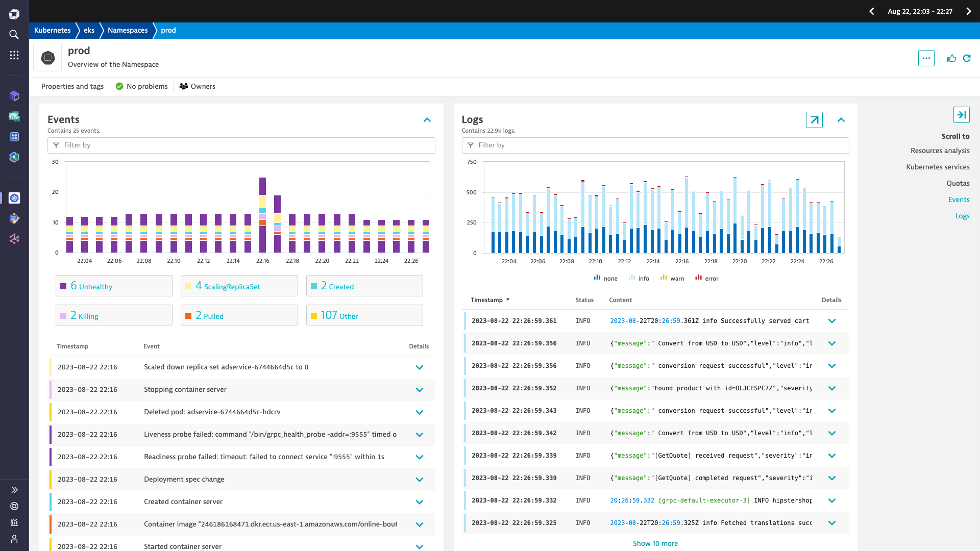Click the Kubernetes navigation icon

click(15, 198)
